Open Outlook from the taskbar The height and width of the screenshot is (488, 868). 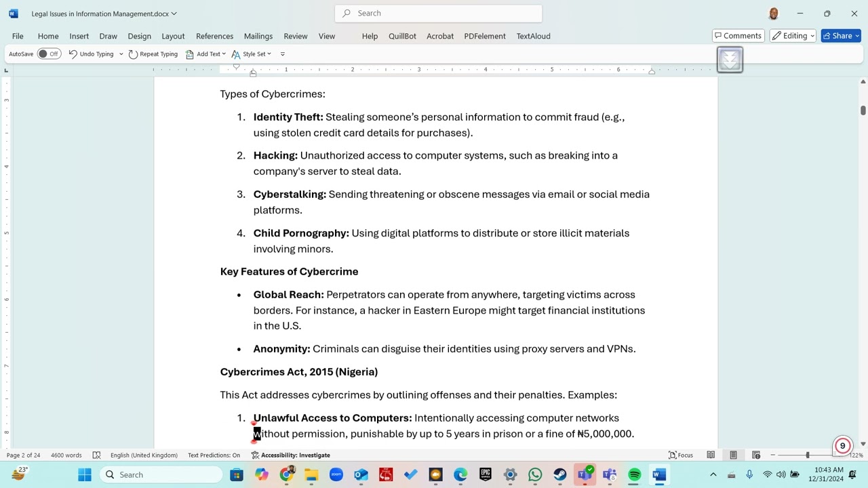(x=361, y=474)
